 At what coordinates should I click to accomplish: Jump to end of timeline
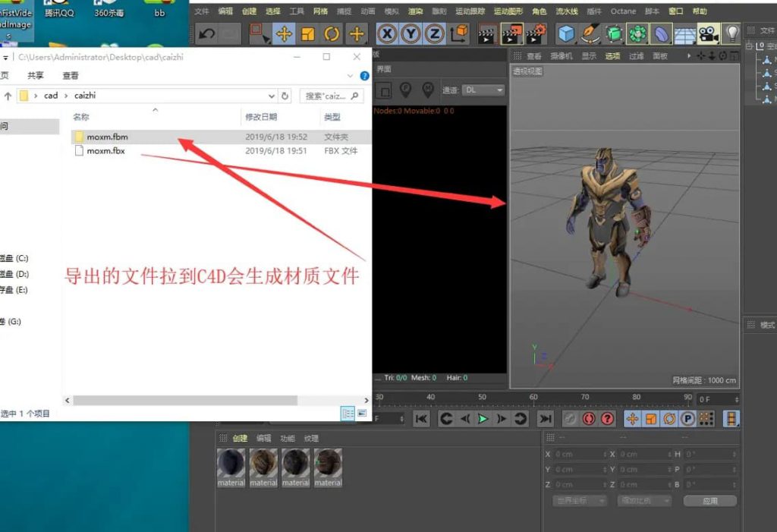coord(545,419)
